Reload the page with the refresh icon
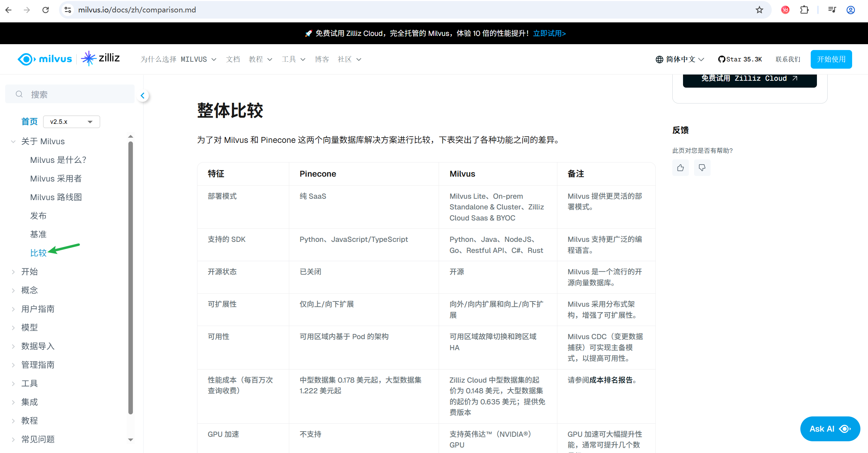Viewport: 868px width, 453px height. coord(46,10)
